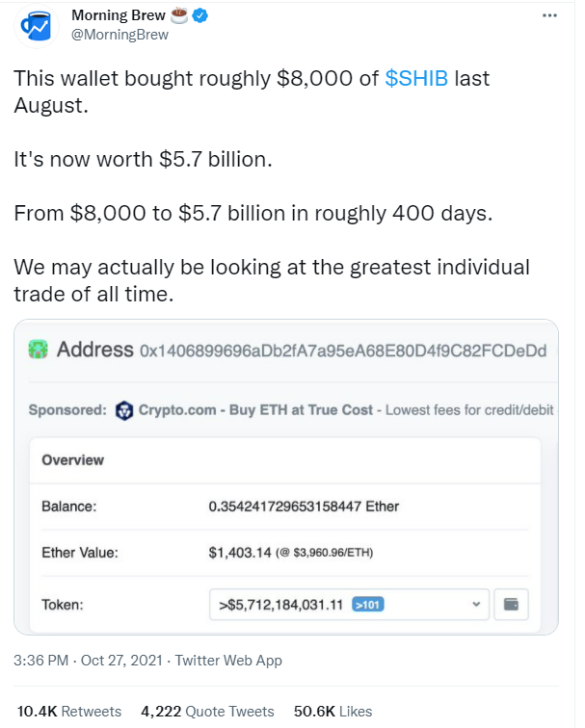Click the Morning Brew display name
Viewport: 585px width, 728px height.
118,15
